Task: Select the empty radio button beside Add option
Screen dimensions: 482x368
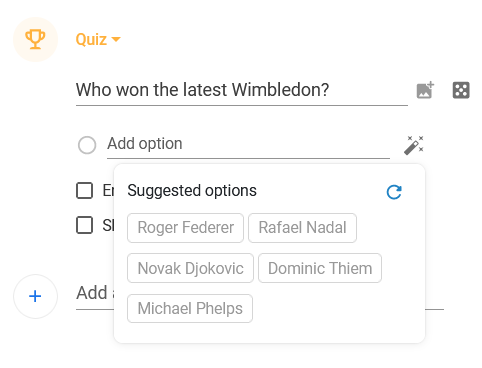Action: [87, 145]
